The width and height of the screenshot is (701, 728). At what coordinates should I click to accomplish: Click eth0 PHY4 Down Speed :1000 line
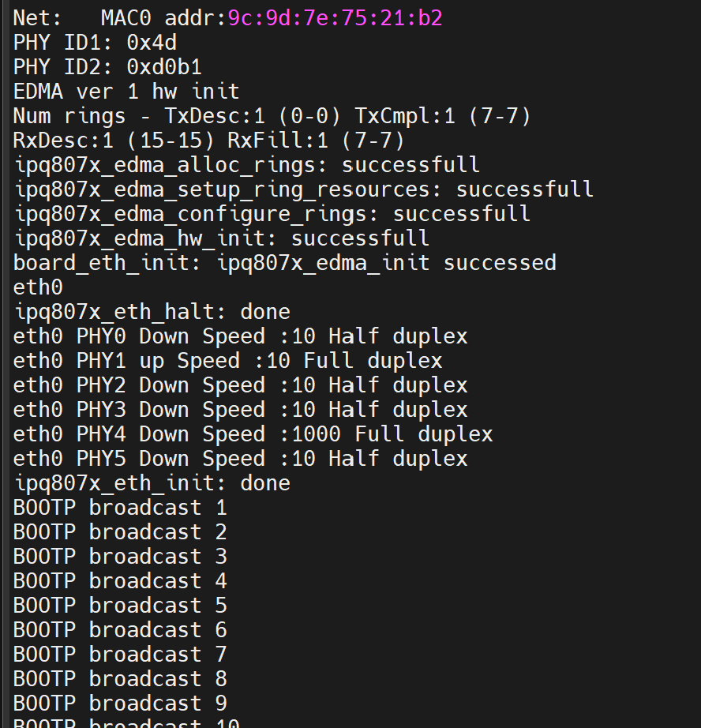(x=253, y=434)
